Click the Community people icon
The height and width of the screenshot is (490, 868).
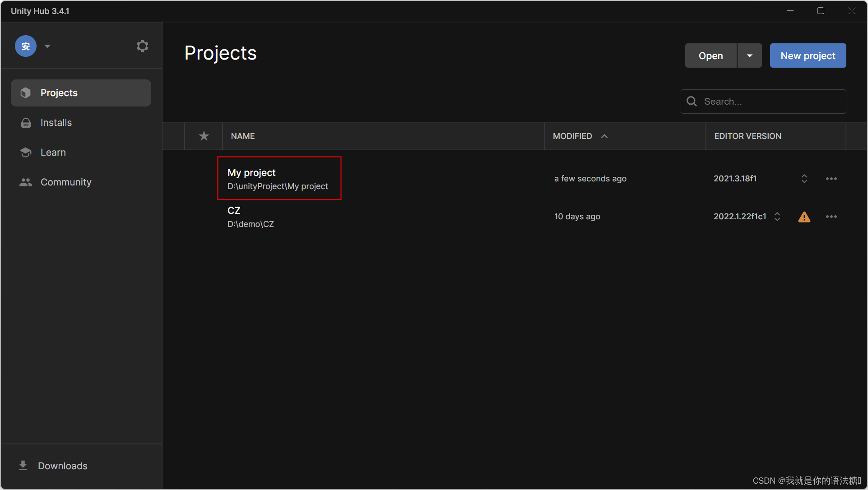26,182
